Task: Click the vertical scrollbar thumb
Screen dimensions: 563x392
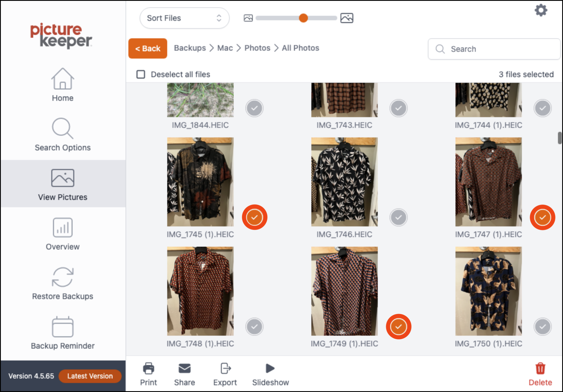Action: 560,138
